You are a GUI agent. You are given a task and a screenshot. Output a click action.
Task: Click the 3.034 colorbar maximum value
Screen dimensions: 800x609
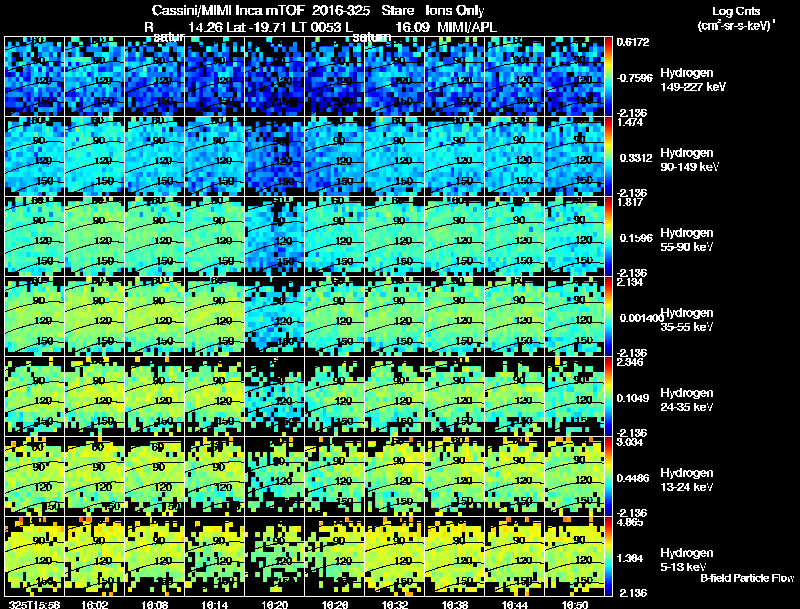[631, 442]
